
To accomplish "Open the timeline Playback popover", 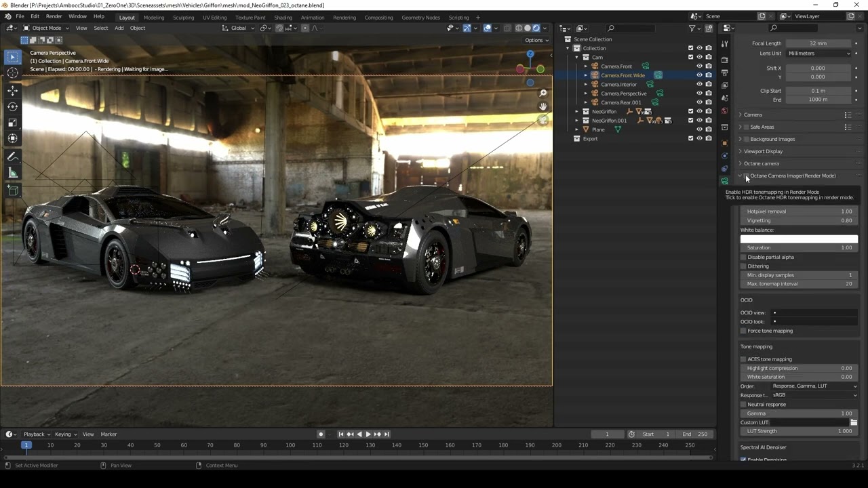I will (x=34, y=434).
